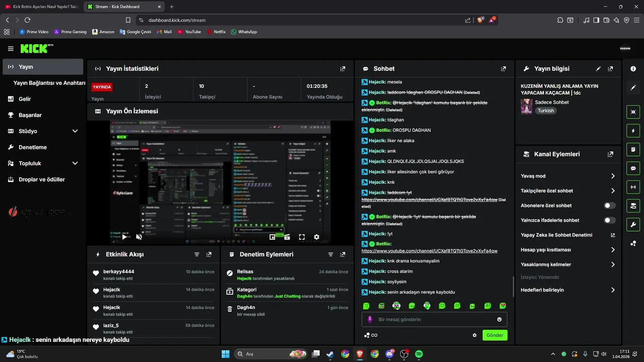Viewport: 644px width, 362px height.
Task: Pop out the Yayın İstatistikleri panel
Action: [343, 69]
